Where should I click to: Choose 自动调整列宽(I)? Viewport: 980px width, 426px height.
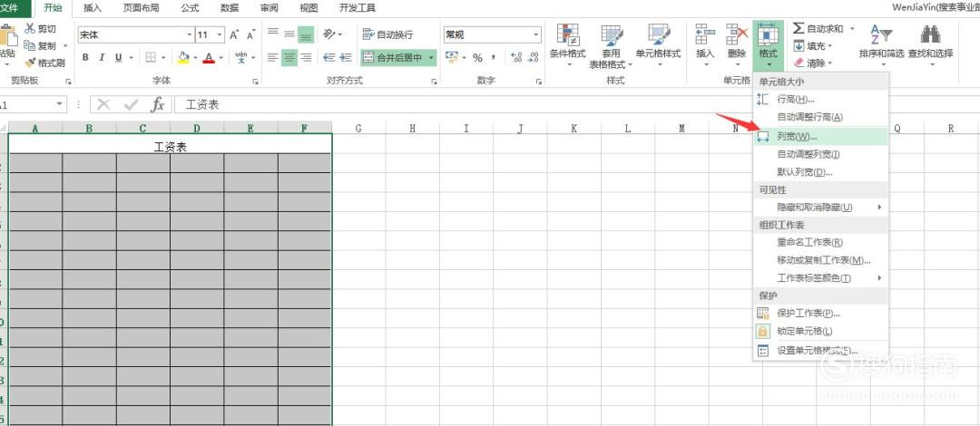coord(820,154)
